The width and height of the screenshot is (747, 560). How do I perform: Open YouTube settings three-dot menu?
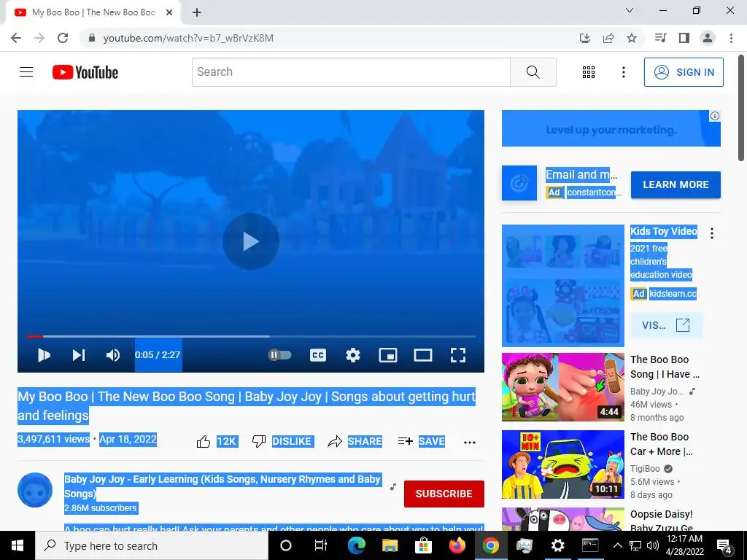point(623,72)
